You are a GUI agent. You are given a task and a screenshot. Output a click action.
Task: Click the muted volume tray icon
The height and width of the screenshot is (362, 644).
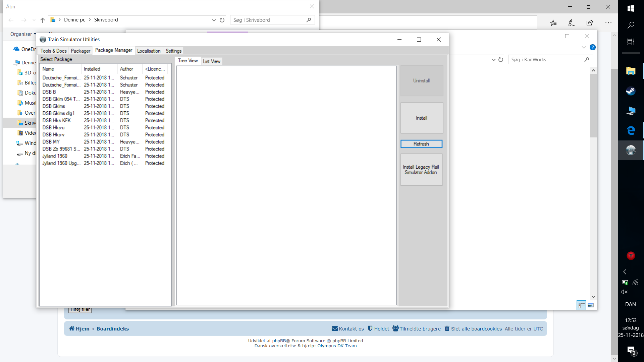click(625, 292)
